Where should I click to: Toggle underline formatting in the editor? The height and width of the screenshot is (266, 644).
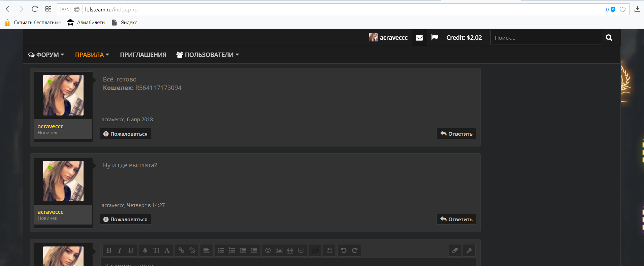[131, 251]
